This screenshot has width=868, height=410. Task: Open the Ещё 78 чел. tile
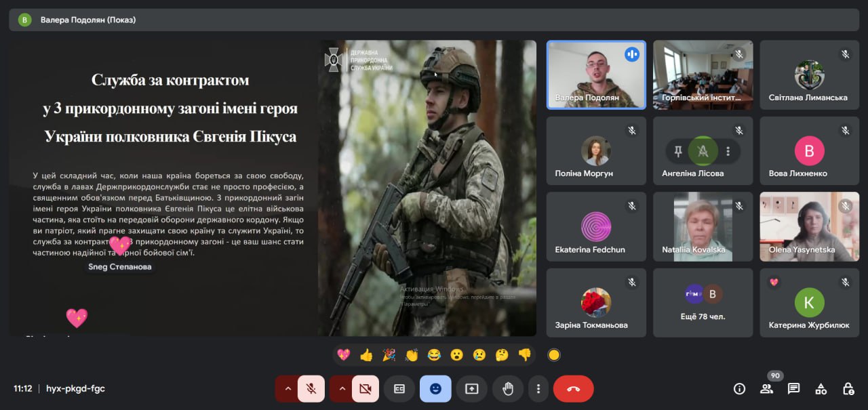click(703, 302)
